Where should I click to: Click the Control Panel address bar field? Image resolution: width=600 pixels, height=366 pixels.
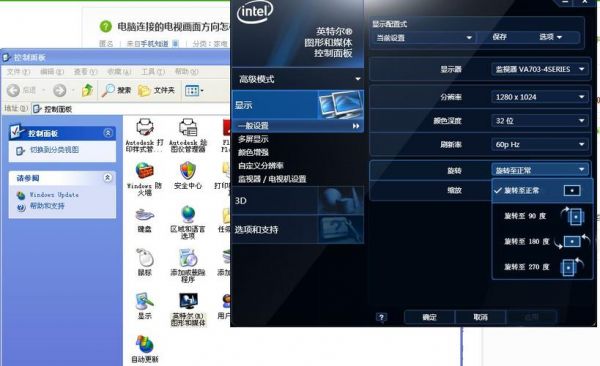(131, 109)
